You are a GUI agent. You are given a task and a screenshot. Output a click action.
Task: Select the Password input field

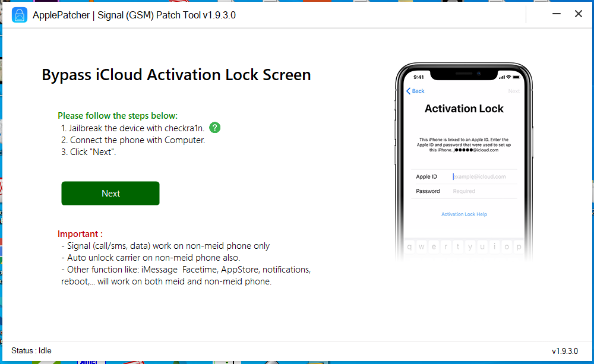pyautogui.click(x=481, y=191)
